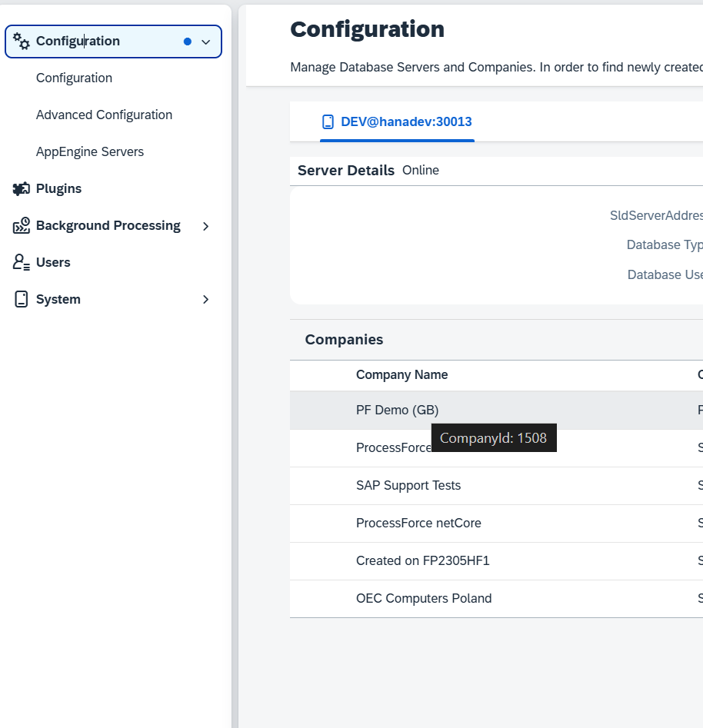Pick the OEC Computers Poland company
This screenshot has width=703, height=728.
424,599
